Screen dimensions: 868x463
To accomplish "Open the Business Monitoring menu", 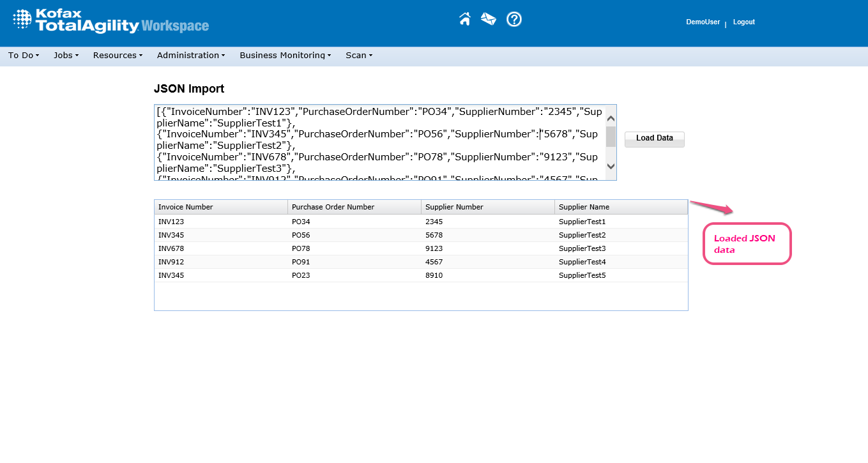I will 285,56.
